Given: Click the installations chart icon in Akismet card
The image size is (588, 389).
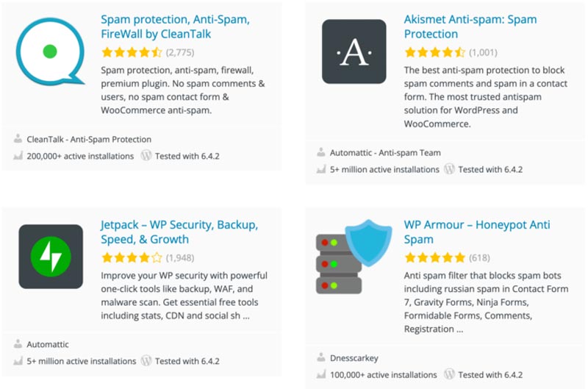Looking at the screenshot, I should tap(321, 169).
